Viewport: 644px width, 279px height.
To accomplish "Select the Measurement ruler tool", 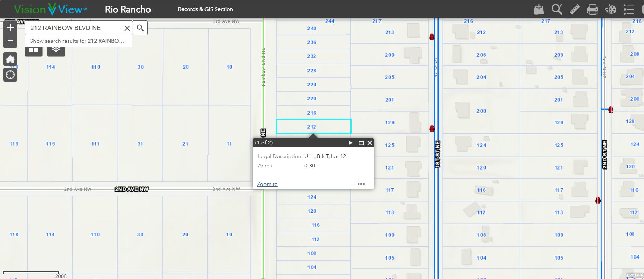I will (x=575, y=9).
